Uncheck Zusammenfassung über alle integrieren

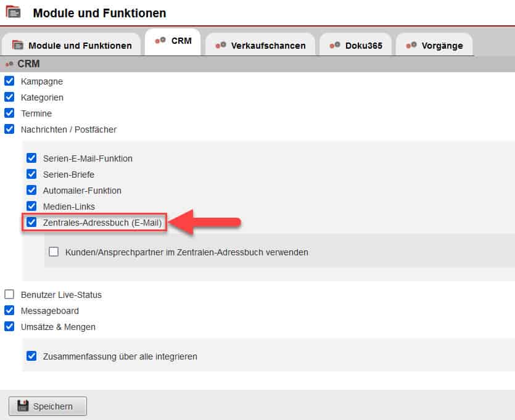tap(31, 356)
